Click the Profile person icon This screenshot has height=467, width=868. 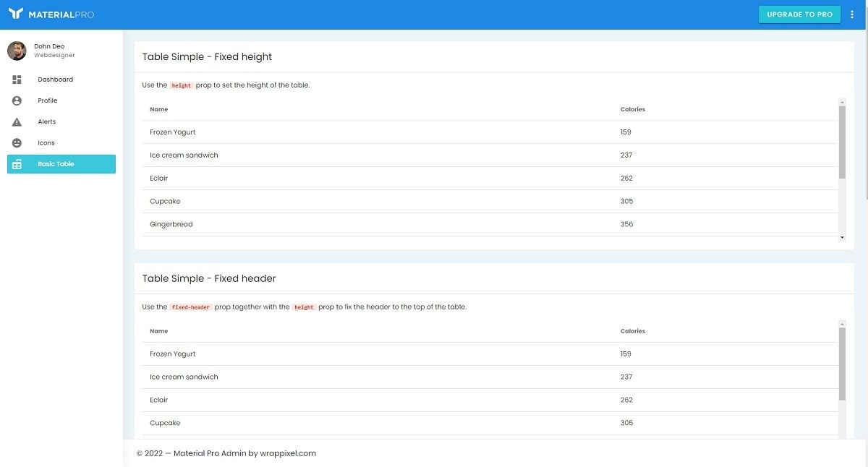pyautogui.click(x=17, y=100)
